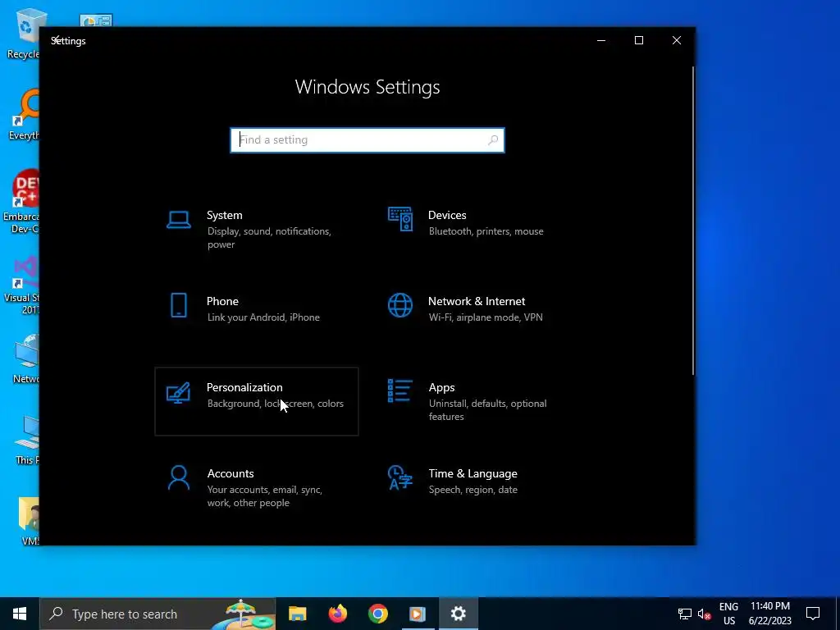Focus the Find a setting search box
This screenshot has height=630, width=840.
(367, 139)
